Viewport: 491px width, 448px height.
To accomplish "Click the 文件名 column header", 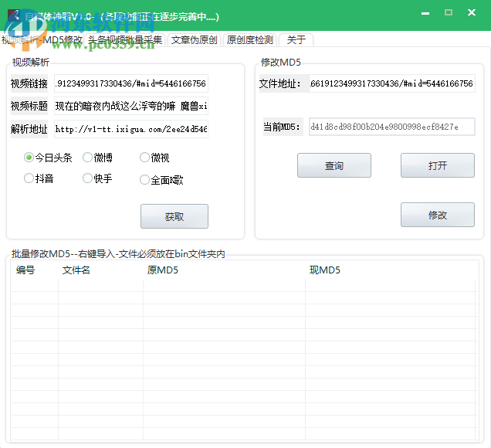I will 100,270.
